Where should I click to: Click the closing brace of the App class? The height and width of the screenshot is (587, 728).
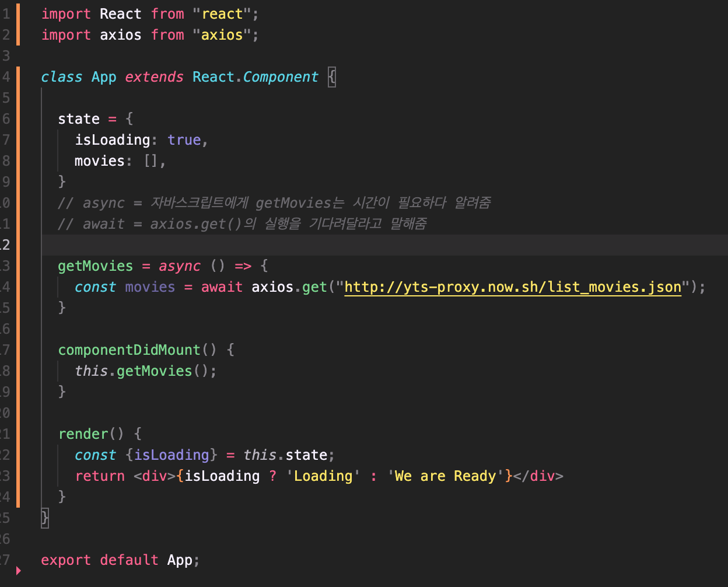tap(44, 518)
